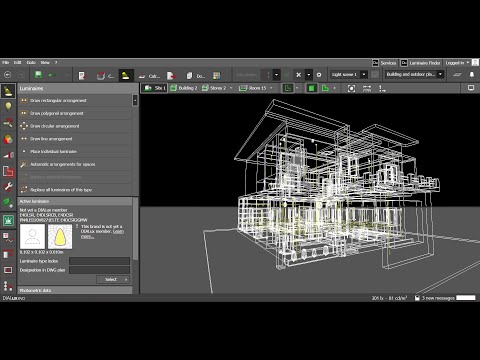The width and height of the screenshot is (480, 360).
Task: Open the View menu
Action: tap(45, 62)
